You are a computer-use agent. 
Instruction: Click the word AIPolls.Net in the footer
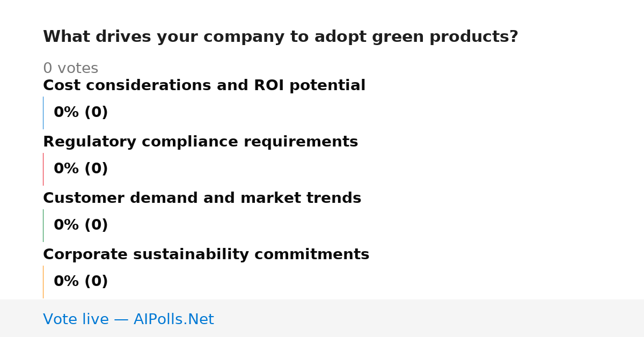coord(173,319)
